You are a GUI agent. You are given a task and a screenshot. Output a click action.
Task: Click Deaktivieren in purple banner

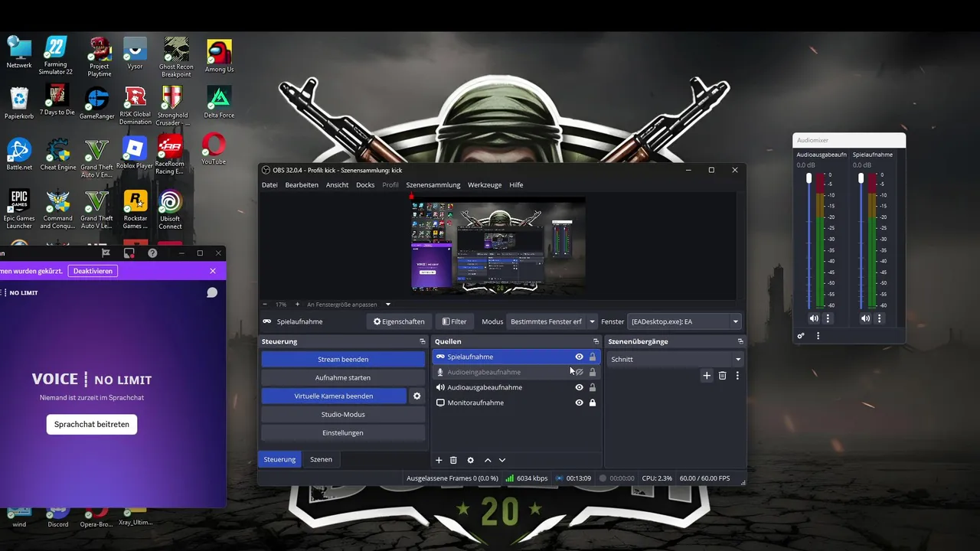(93, 271)
